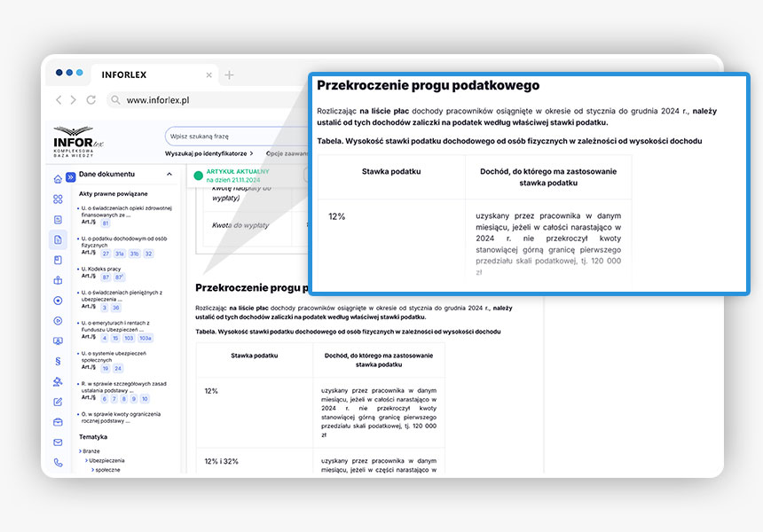Click the gavel icon in sidebar
This screenshot has width=763, height=532.
58,381
